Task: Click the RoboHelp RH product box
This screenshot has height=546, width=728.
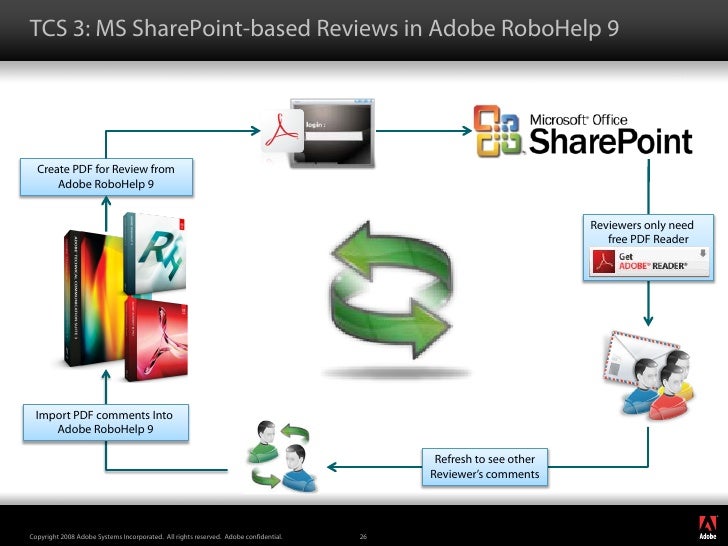Action: pos(155,254)
